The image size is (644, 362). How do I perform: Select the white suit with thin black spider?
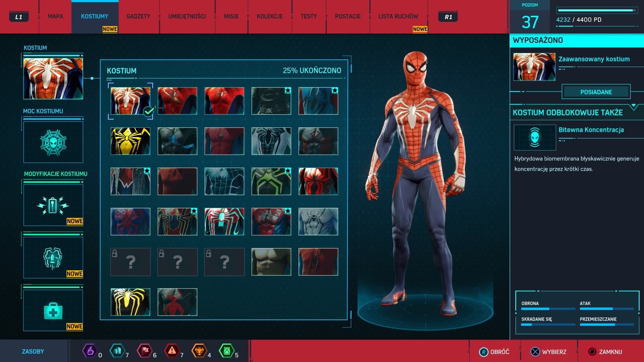[318, 222]
